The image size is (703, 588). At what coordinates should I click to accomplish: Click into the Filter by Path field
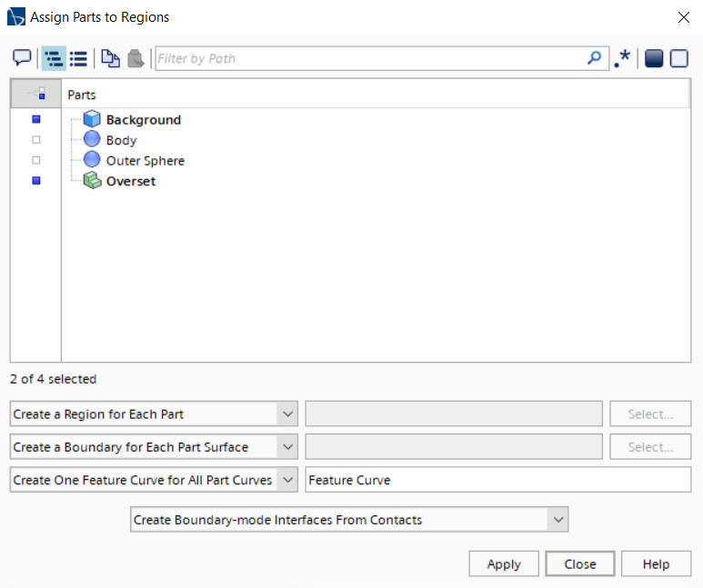(x=368, y=58)
